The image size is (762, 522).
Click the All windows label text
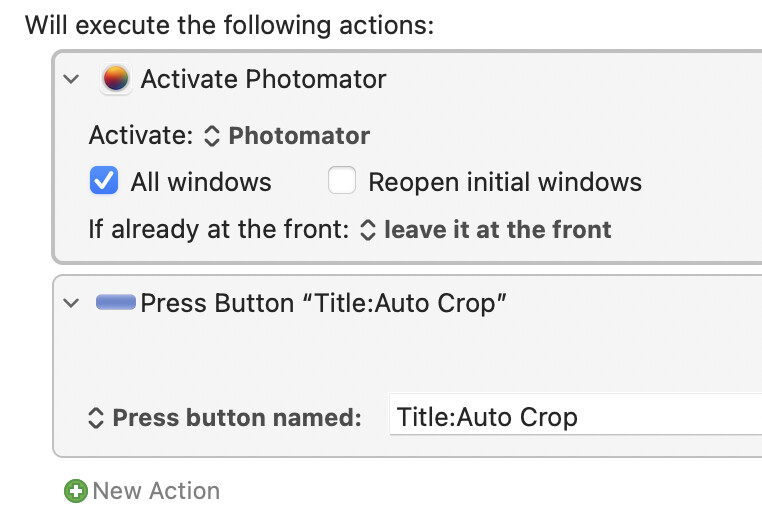pyautogui.click(x=201, y=183)
